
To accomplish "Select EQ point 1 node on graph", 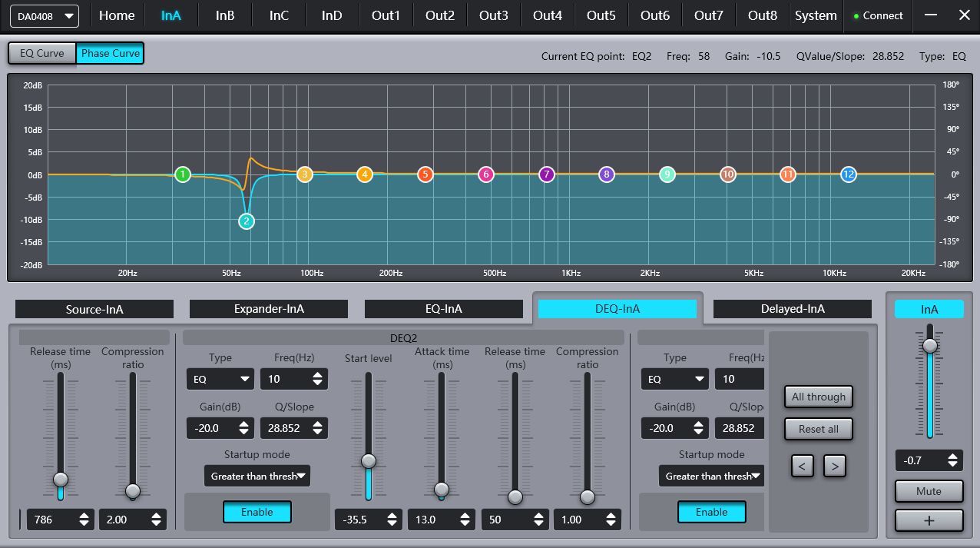I will click(x=182, y=174).
